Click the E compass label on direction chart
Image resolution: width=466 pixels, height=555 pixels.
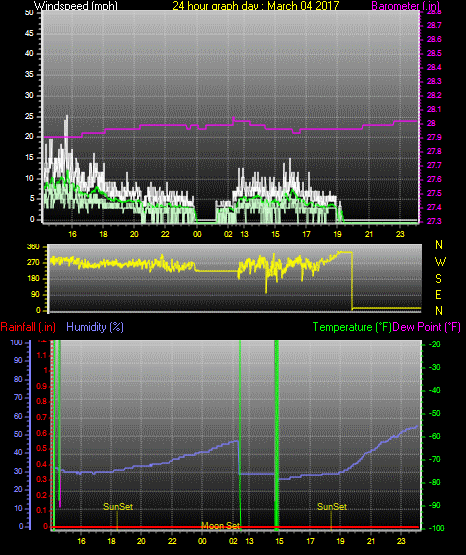438,294
